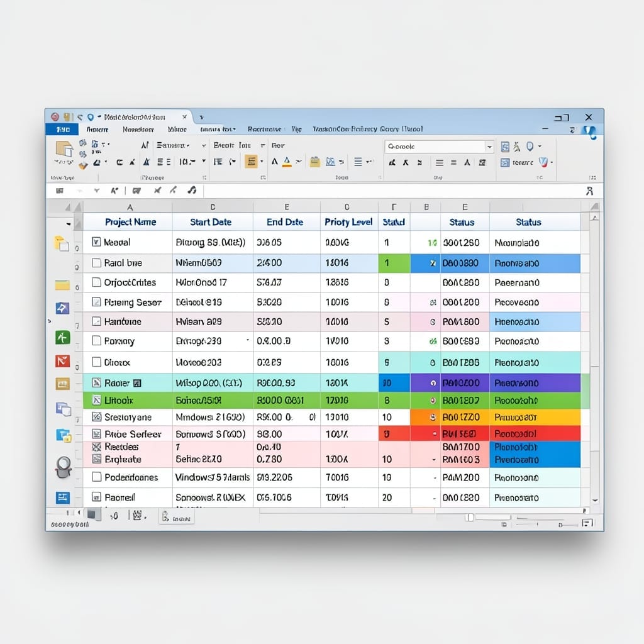Click the vertical scrollbar down arrow
This screenshot has width=644, height=644.
click(595, 500)
